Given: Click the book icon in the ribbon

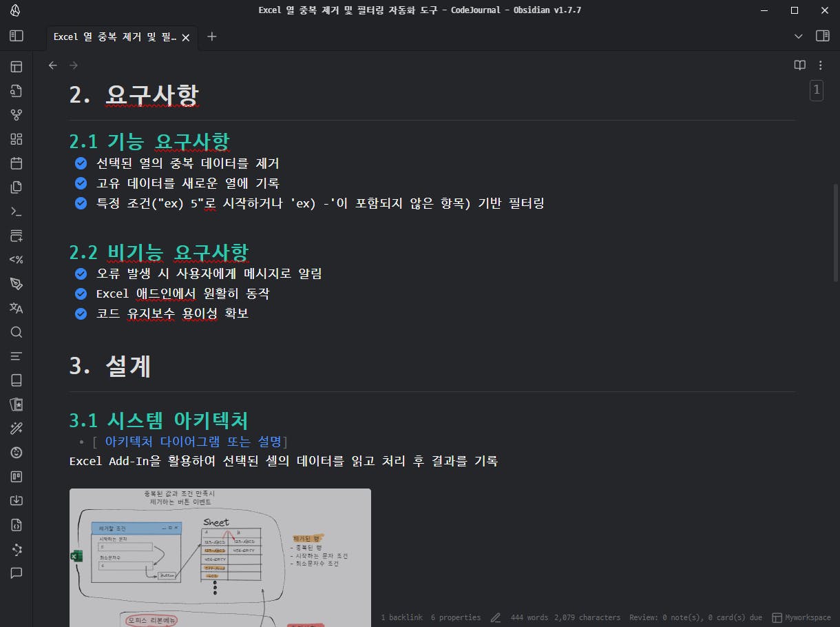Looking at the screenshot, I should click(x=17, y=380).
